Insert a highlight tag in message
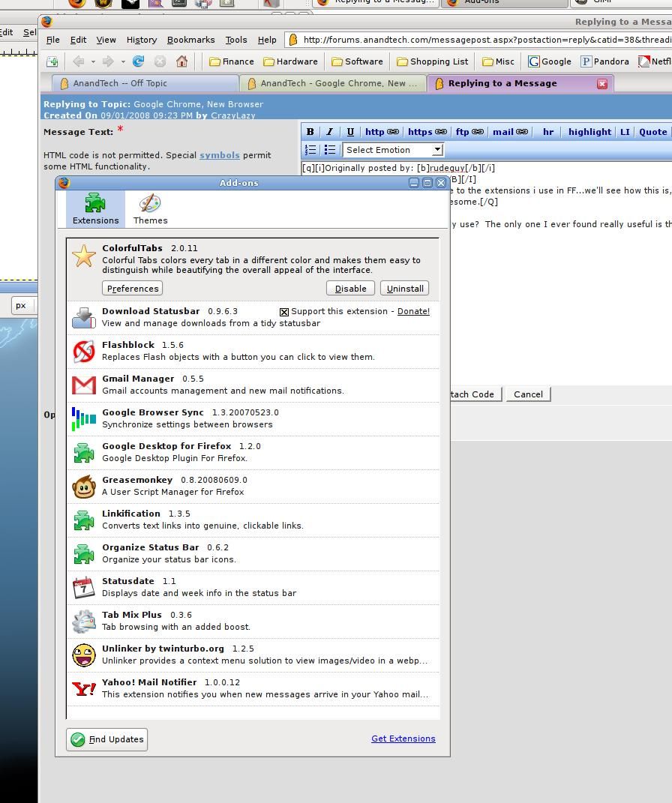 tap(589, 132)
